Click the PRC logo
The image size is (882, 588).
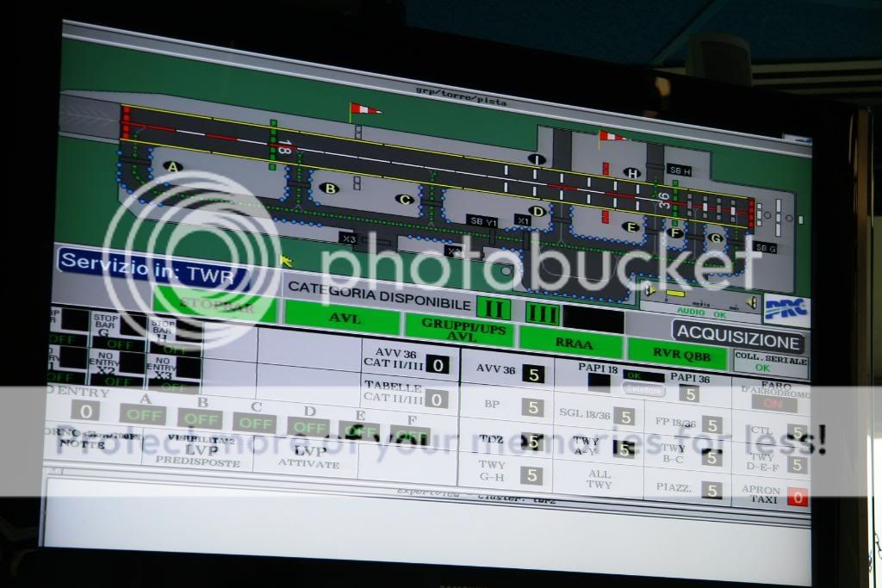point(786,308)
